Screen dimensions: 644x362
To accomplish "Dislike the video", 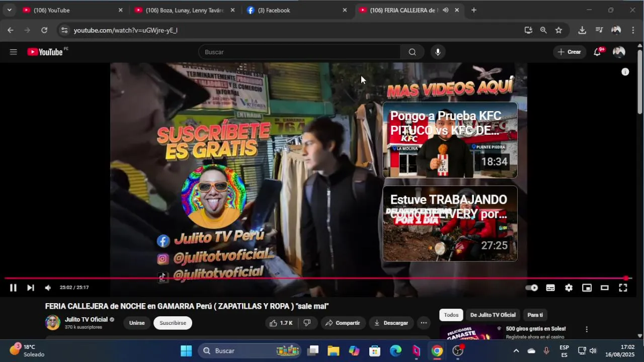I will pos(307,323).
